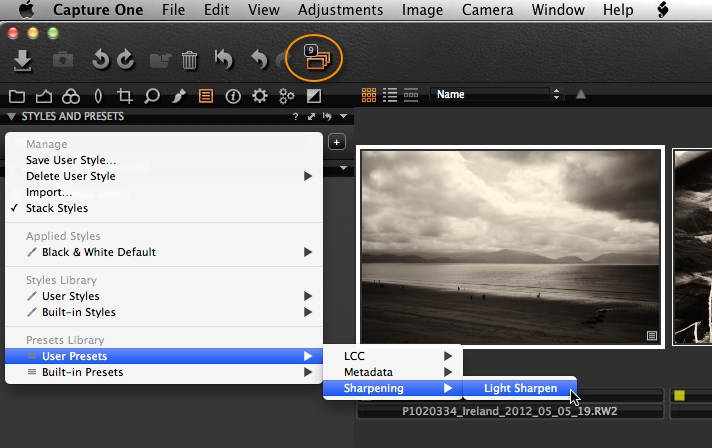Screen dimensions: 712x448
Task: Open the Window menu
Action: tap(558, 10)
